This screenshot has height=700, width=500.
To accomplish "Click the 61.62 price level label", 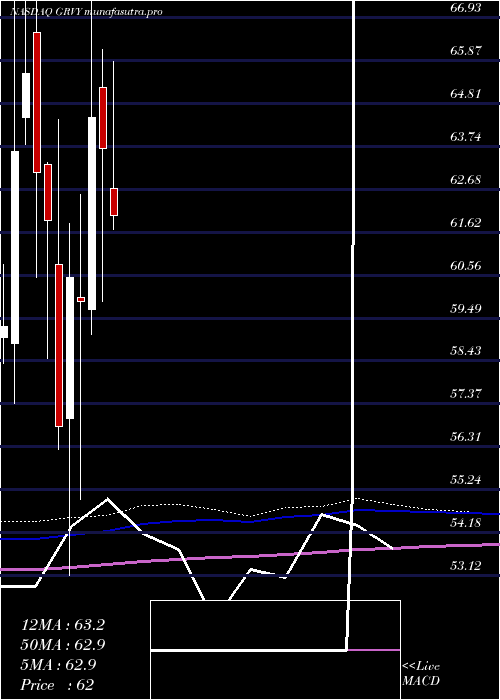I will coord(465,222).
